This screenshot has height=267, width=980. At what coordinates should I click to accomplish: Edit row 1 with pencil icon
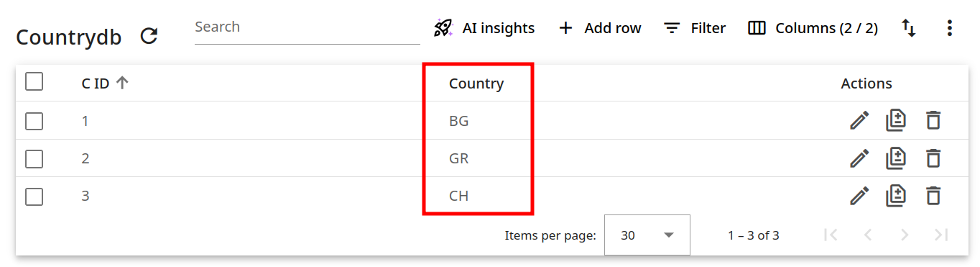(x=859, y=120)
